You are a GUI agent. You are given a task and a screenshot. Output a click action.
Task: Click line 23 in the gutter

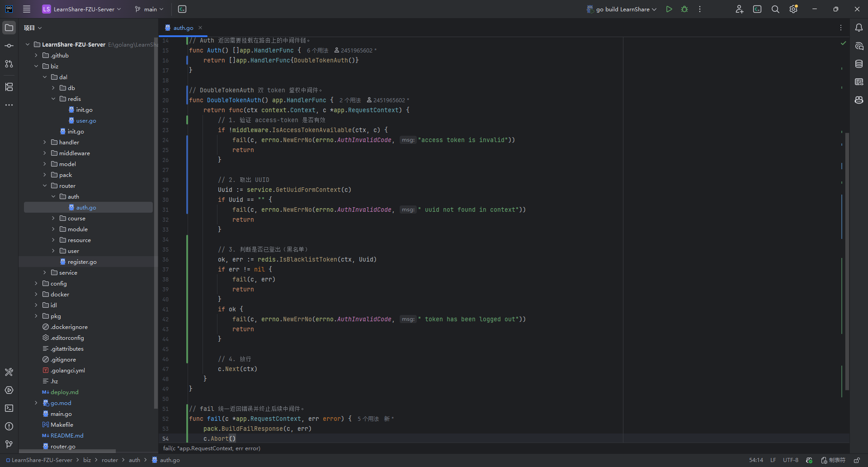165,130
